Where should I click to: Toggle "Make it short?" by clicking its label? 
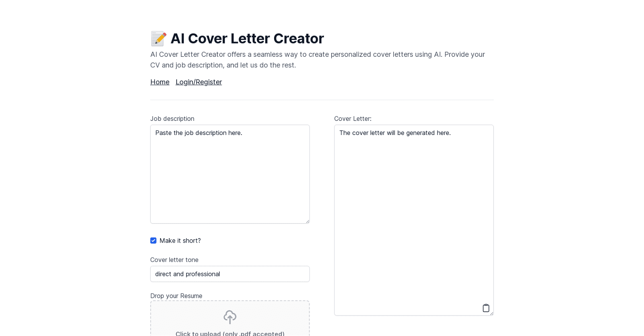click(x=180, y=241)
